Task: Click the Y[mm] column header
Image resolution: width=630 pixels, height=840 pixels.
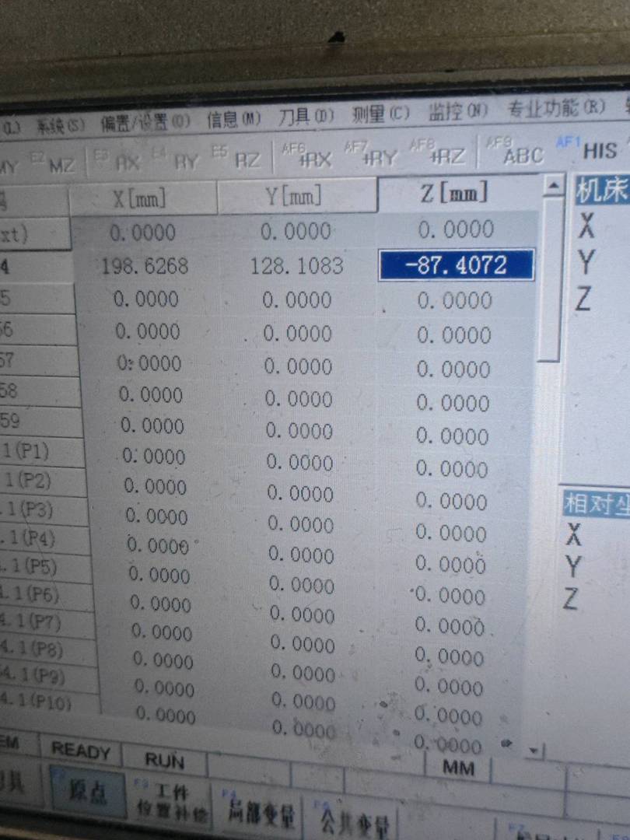Action: tap(296, 196)
